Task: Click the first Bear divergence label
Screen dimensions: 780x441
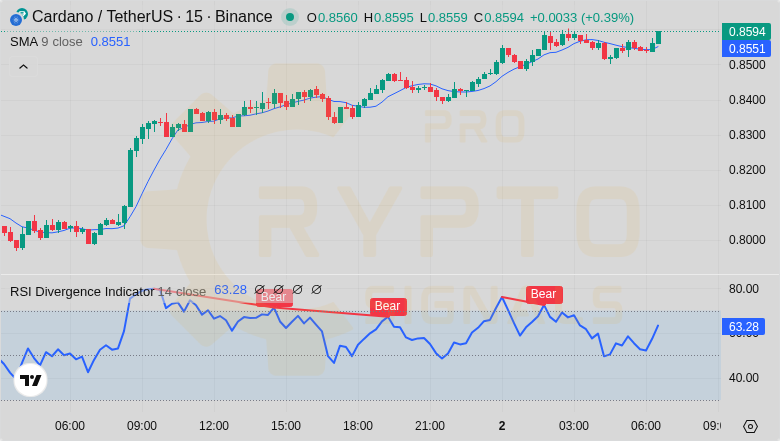Action: (x=274, y=297)
